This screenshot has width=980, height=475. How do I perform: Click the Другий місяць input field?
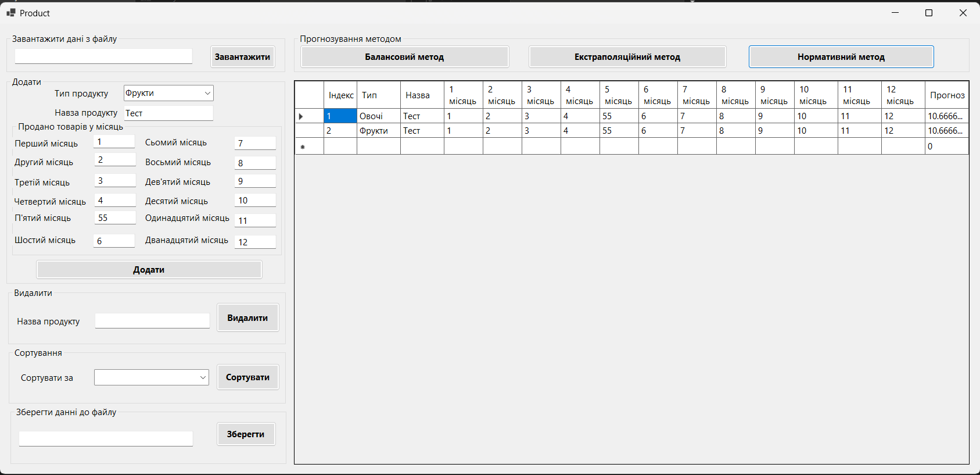(x=114, y=160)
